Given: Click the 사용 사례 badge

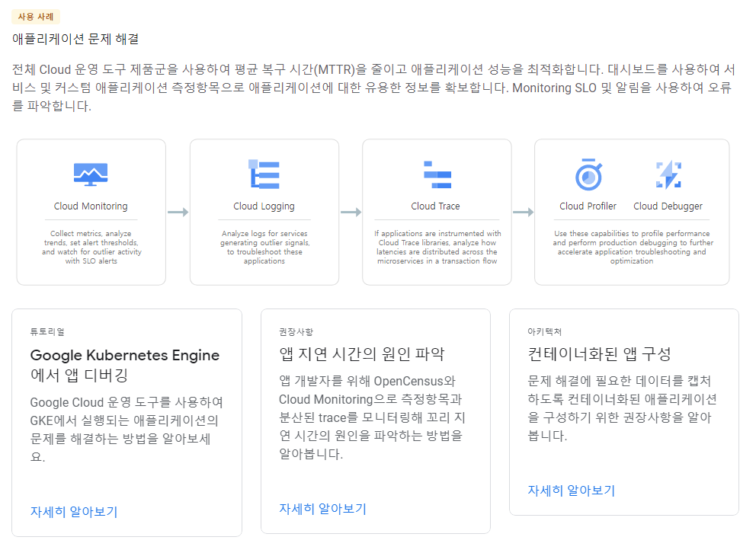Looking at the screenshot, I should click(x=36, y=17).
